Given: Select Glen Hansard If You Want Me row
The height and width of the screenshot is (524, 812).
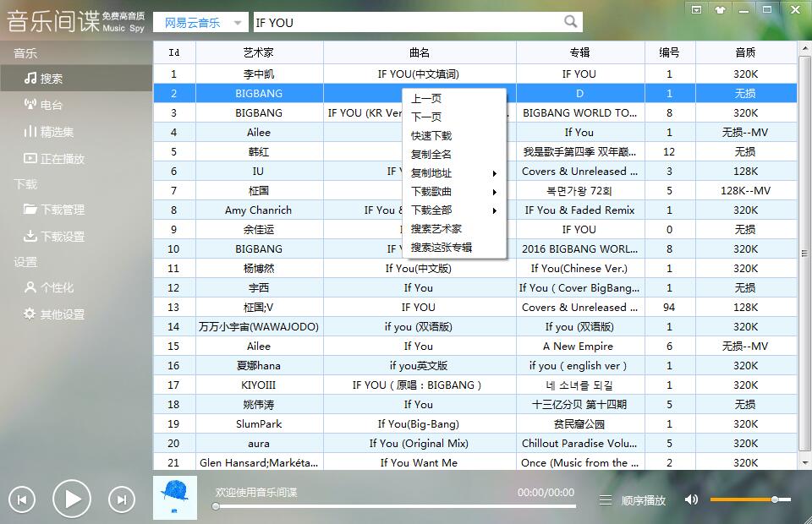Looking at the screenshot, I should (x=475, y=463).
